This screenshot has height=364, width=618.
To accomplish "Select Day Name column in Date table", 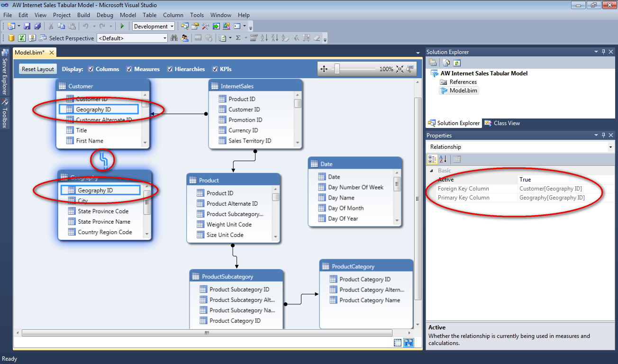I will point(341,198).
